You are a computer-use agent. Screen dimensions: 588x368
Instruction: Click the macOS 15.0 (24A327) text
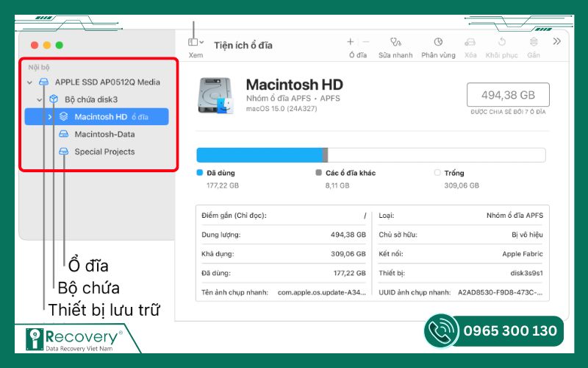(x=282, y=109)
